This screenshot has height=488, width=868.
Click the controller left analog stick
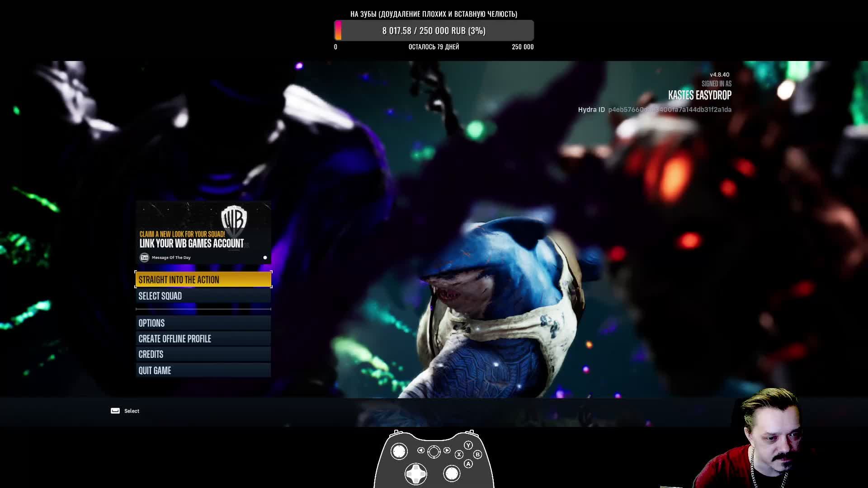(x=399, y=451)
